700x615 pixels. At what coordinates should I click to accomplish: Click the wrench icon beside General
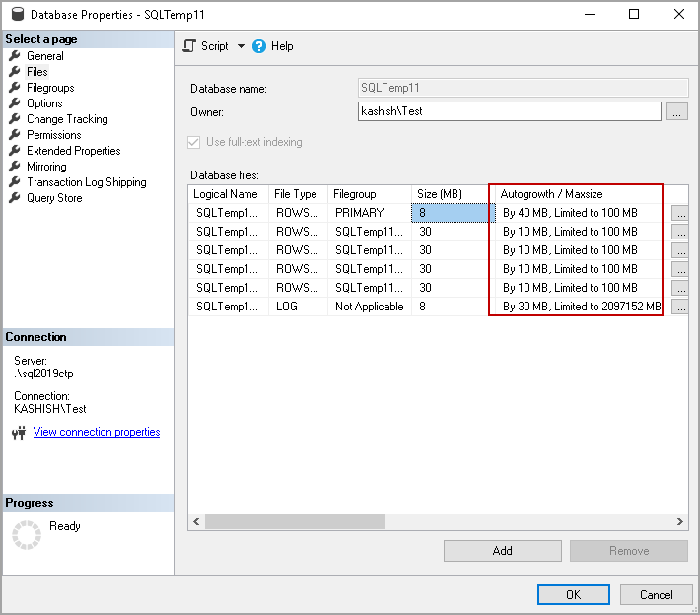point(15,56)
